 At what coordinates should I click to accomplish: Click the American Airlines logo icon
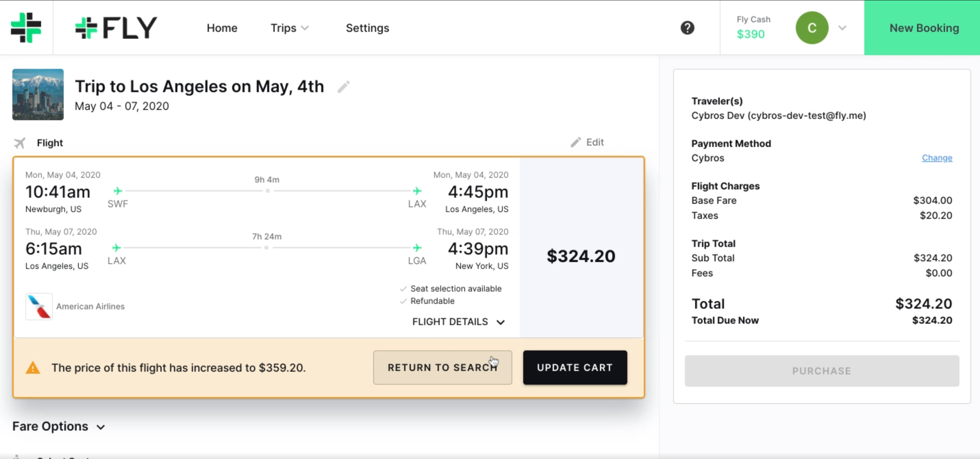39,306
